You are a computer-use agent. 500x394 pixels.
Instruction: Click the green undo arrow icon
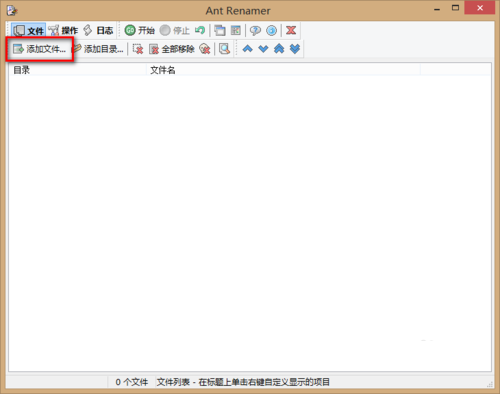(x=200, y=31)
